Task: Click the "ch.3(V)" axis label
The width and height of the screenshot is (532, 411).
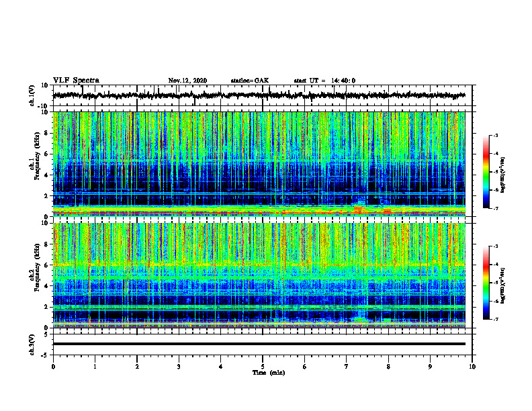Action: (x=32, y=345)
